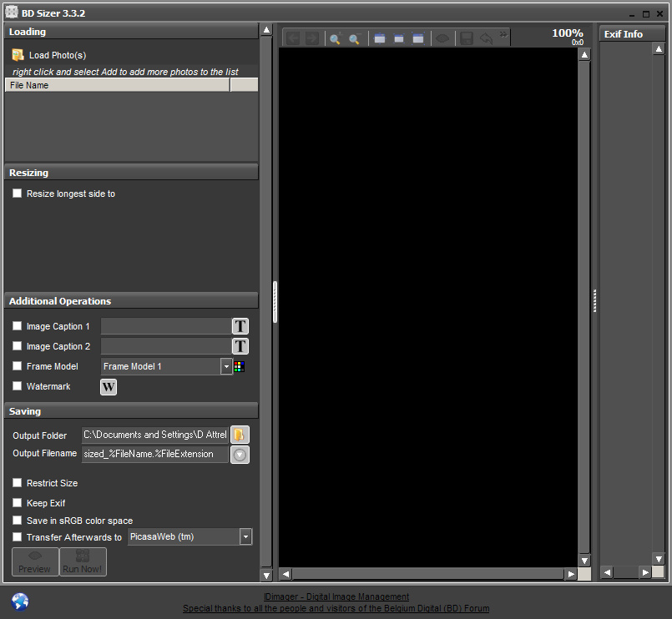
Task: Click the floppy disk save icon
Action: pos(467,38)
